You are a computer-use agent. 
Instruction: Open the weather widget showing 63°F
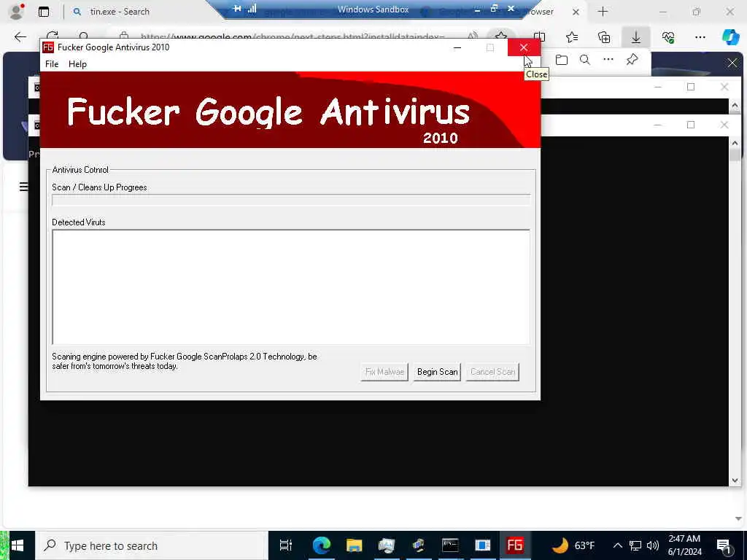(x=573, y=545)
